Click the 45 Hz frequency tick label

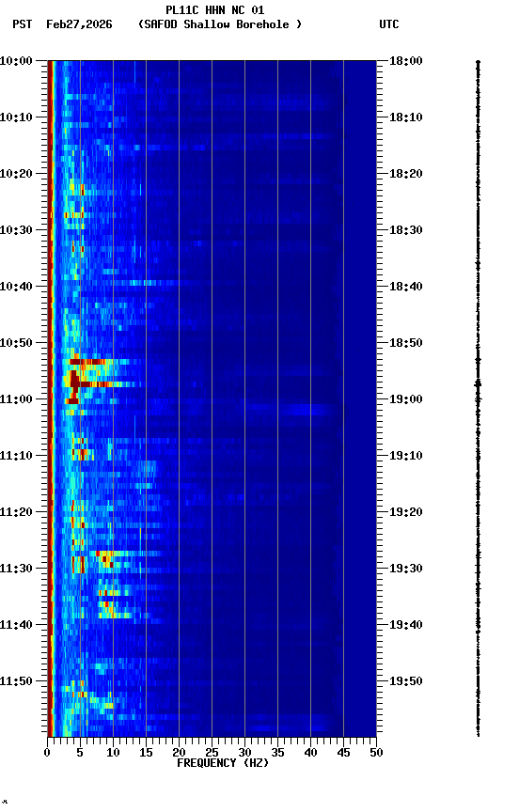coord(343,753)
